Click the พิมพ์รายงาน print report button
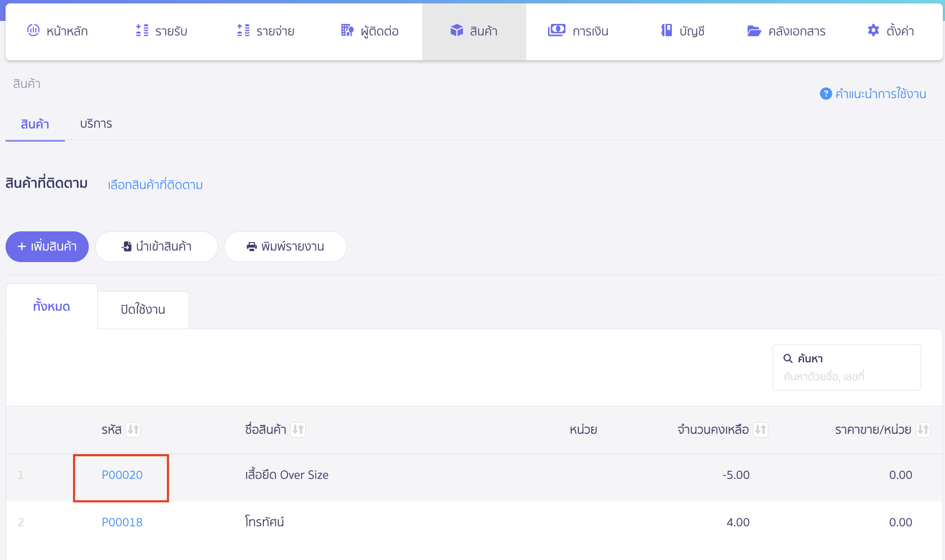This screenshot has height=560, width=945. [285, 247]
